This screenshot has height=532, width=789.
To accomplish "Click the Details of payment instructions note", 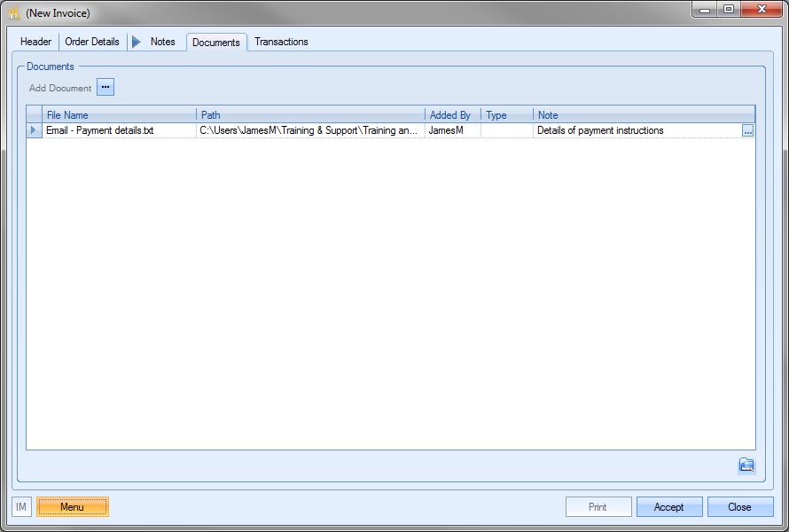I will tap(637, 130).
